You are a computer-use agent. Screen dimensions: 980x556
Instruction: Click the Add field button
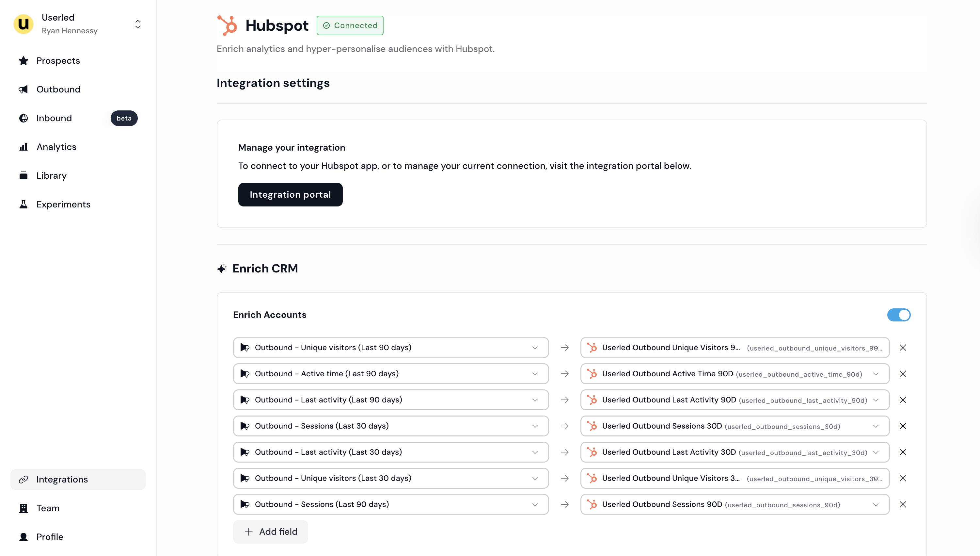pos(271,531)
